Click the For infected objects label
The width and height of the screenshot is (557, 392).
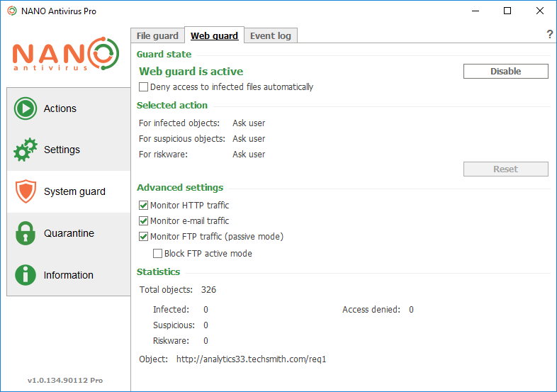point(179,123)
